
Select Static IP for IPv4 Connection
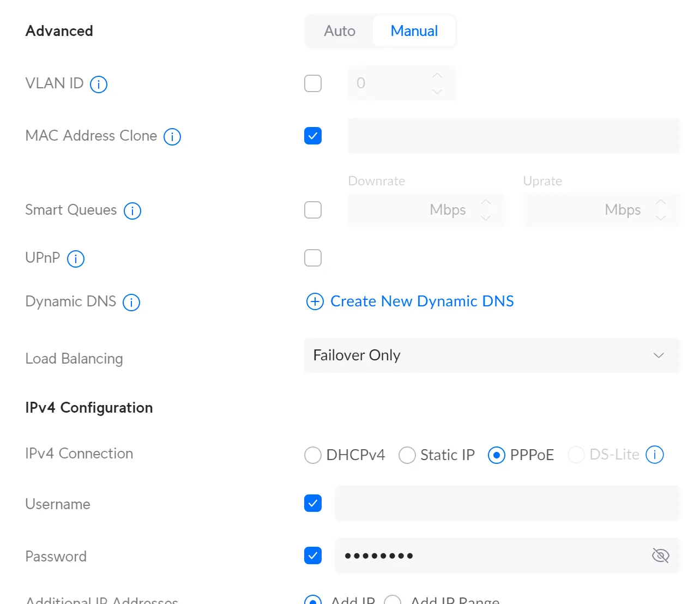pos(407,455)
